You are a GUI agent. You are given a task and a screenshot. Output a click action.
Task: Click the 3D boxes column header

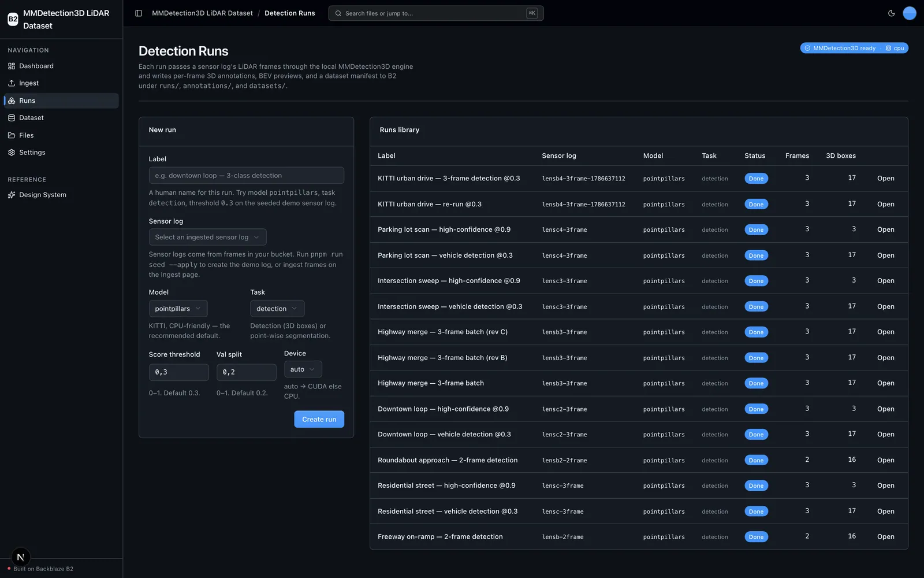[841, 156]
